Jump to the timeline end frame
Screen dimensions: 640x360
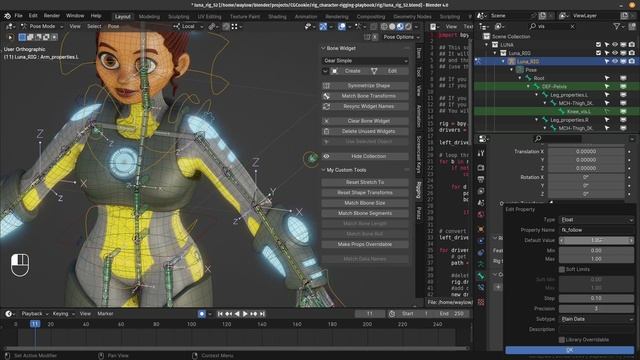tap(262, 314)
